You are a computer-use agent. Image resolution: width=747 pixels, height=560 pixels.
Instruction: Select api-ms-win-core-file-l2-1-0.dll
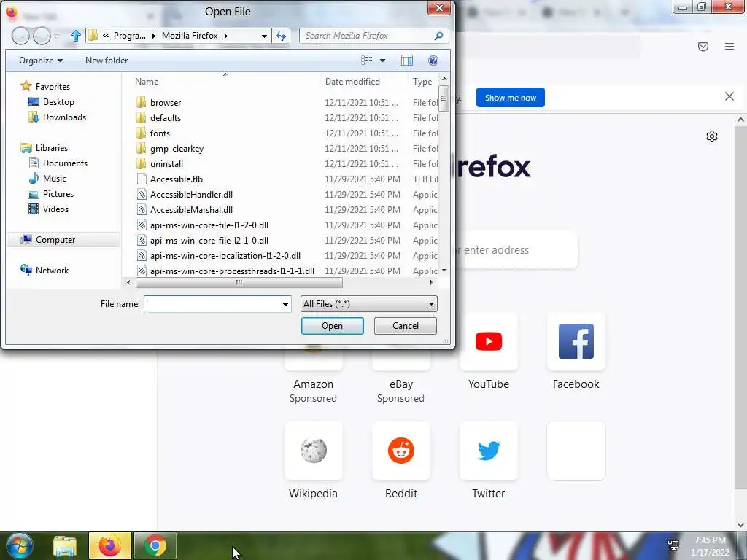(209, 240)
